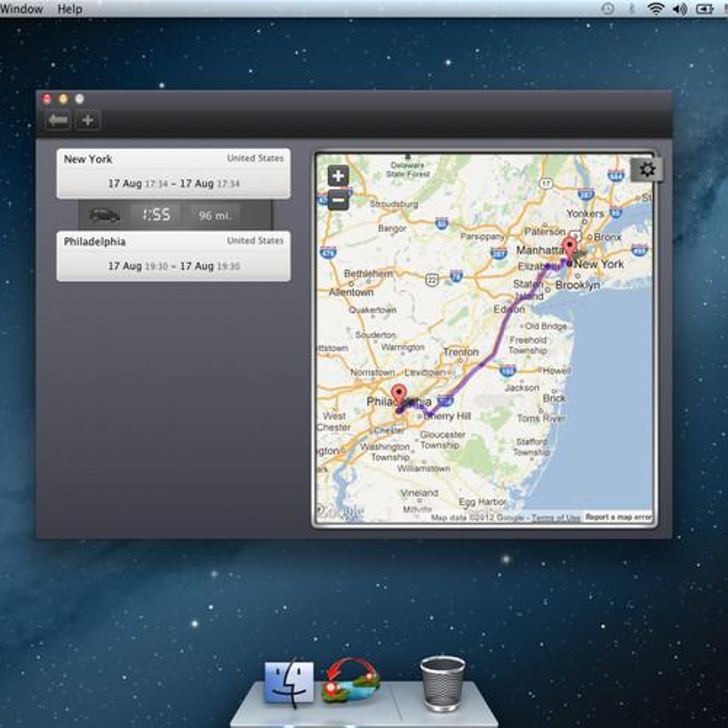The width and height of the screenshot is (728, 728).
Task: Click the back arrow toolbar button
Action: pyautogui.click(x=58, y=121)
